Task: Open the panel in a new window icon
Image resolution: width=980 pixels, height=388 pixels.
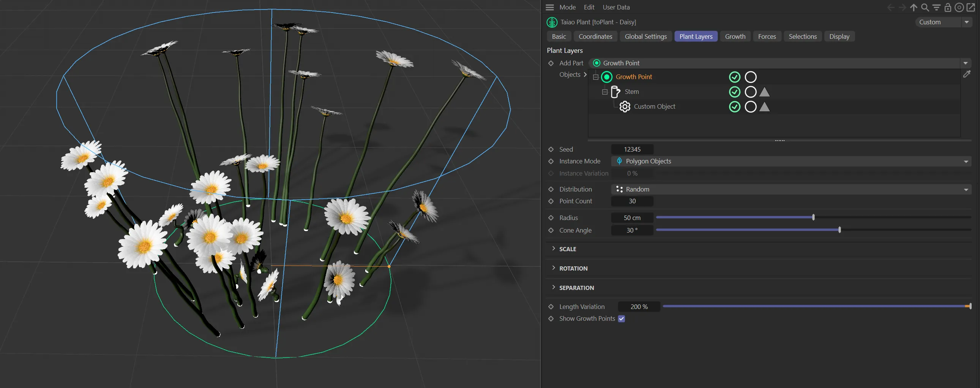Action: [971, 7]
